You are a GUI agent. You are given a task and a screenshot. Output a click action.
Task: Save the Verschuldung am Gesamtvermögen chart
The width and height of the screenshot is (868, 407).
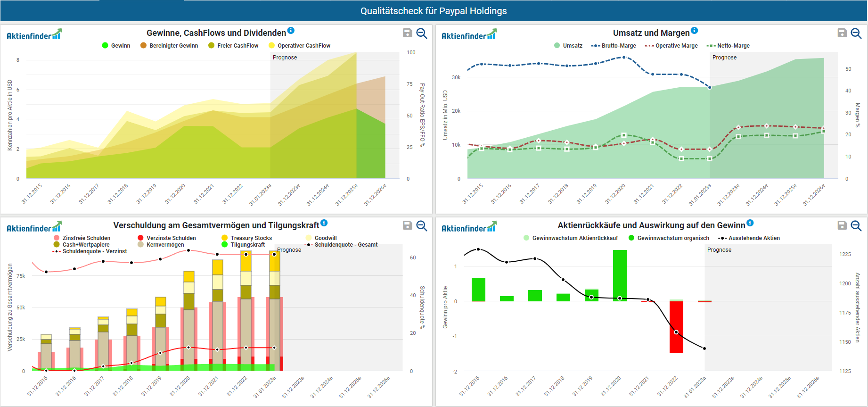pos(408,225)
